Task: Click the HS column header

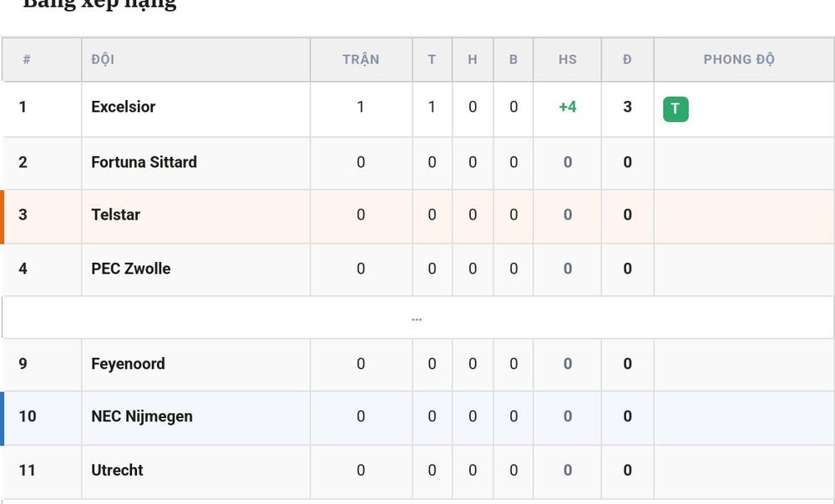Action: [567, 59]
